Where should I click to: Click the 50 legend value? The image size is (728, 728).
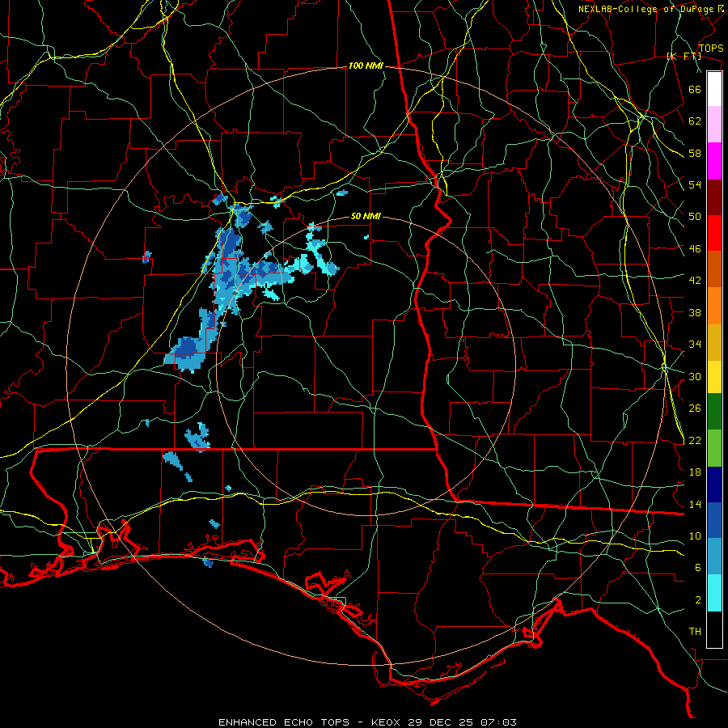[695, 217]
